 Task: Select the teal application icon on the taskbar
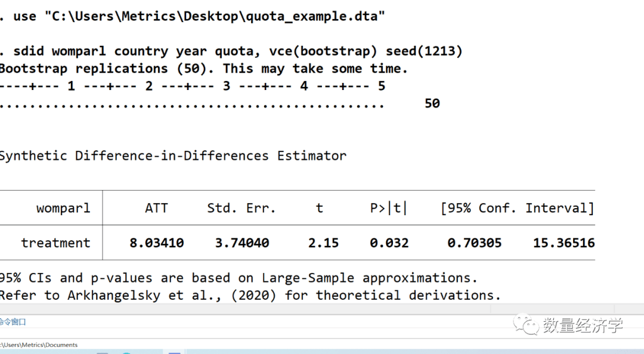coord(126,352)
